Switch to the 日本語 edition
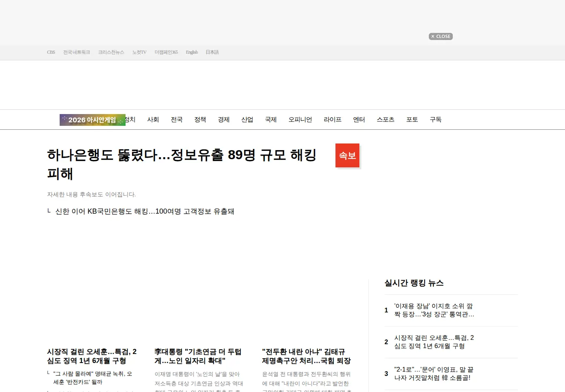The image size is (565, 392). click(x=212, y=52)
